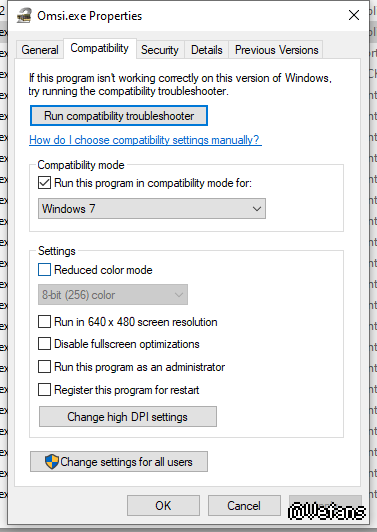
Task: Click the shield icon on Change settings button
Action: click(52, 462)
